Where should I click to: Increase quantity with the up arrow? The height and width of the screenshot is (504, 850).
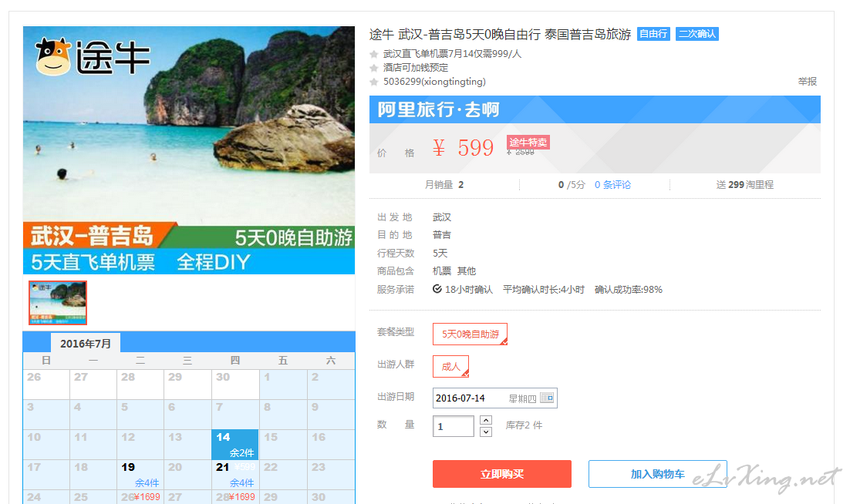486,420
